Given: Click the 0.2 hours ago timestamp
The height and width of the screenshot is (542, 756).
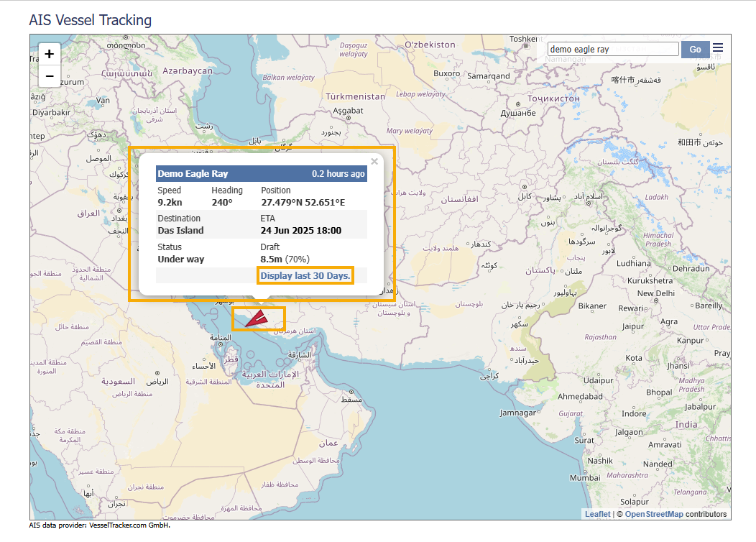Looking at the screenshot, I should [338, 174].
